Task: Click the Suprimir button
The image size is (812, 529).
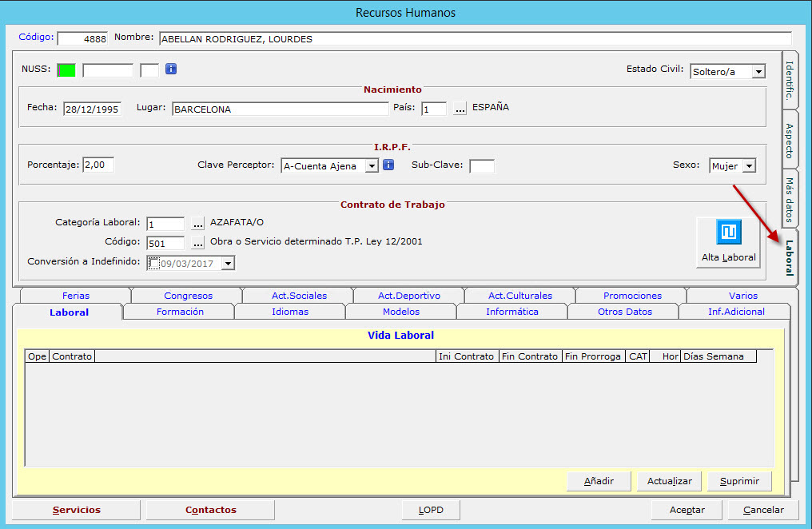Action: (739, 481)
